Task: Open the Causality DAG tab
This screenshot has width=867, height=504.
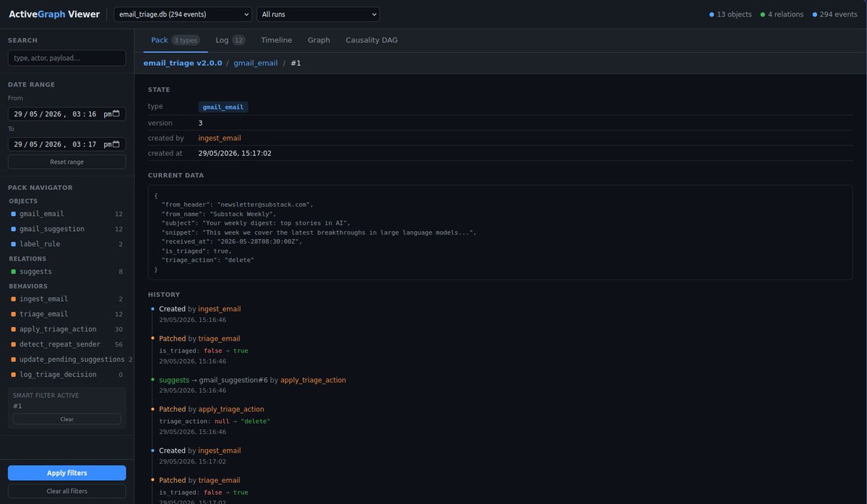Action: tap(371, 40)
